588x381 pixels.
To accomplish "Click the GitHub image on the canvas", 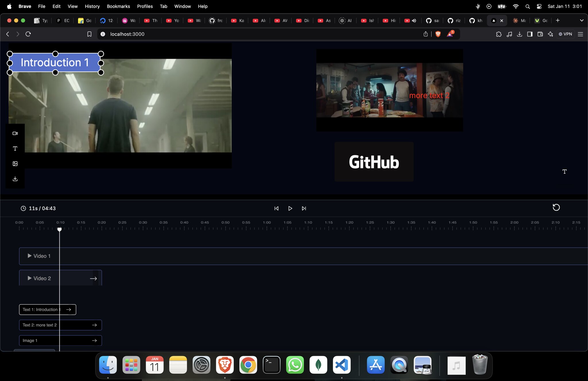I will (374, 162).
